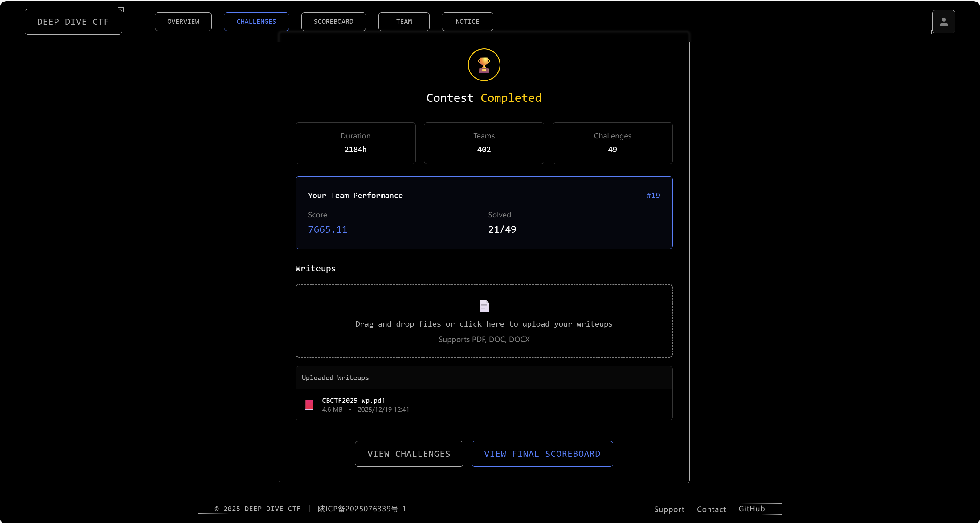Click the DEEP DIVE CTF logo

[73, 22]
